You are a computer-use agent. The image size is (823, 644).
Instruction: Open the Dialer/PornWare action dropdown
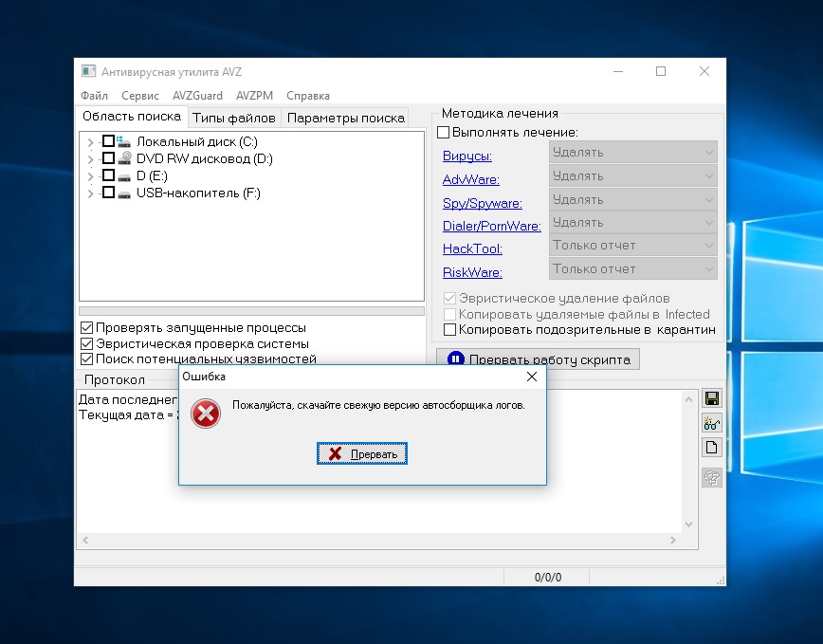click(x=633, y=223)
